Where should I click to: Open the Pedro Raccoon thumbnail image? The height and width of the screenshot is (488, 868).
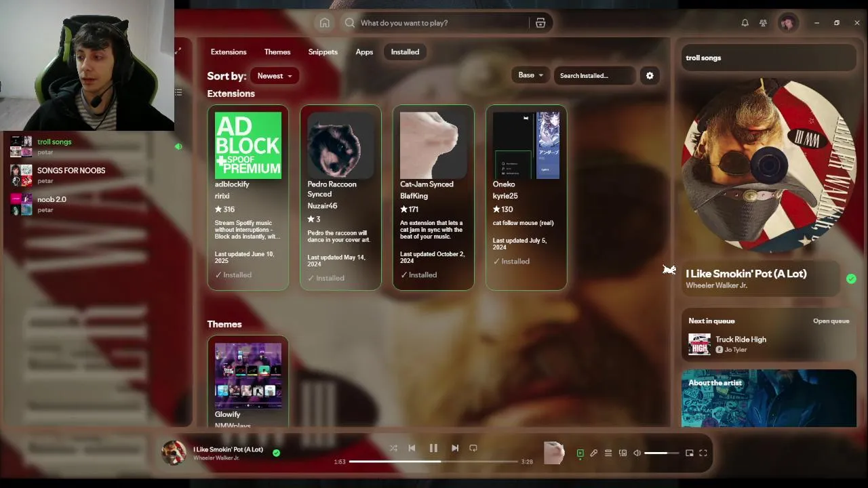tap(340, 146)
